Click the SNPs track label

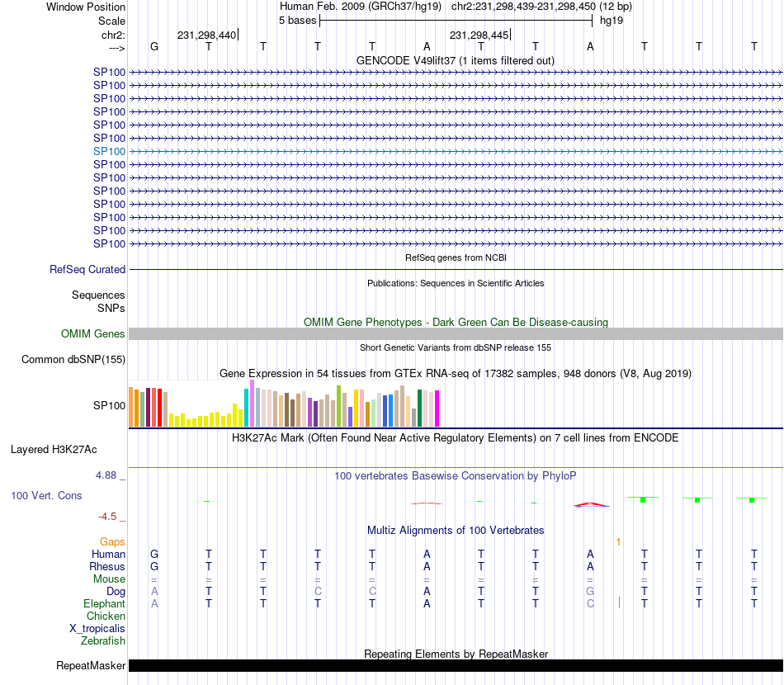click(111, 308)
